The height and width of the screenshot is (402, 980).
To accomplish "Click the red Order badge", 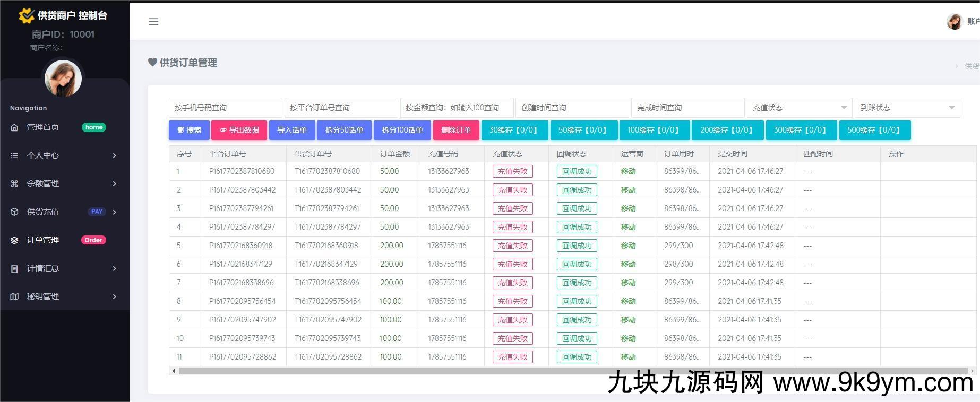I will tap(93, 240).
